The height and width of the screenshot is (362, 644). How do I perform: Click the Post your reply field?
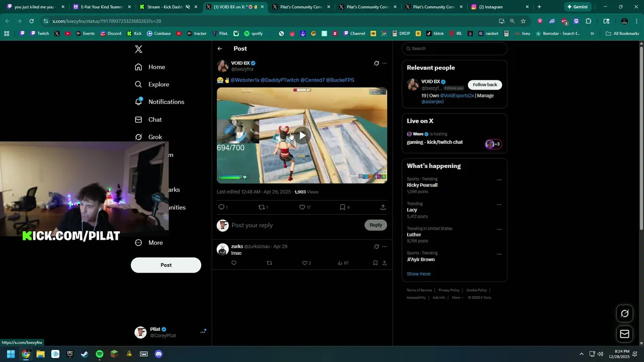tap(296, 225)
